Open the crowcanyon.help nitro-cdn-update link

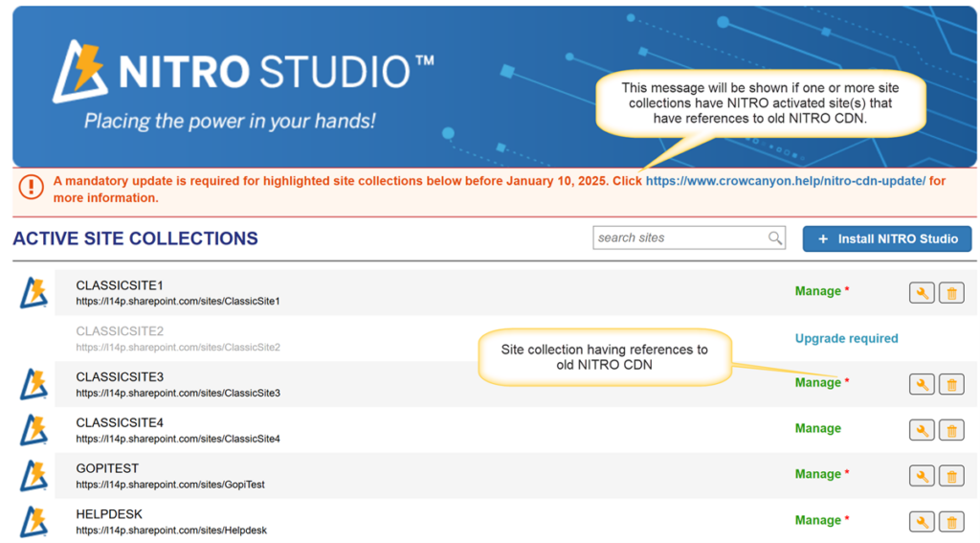tap(785, 181)
